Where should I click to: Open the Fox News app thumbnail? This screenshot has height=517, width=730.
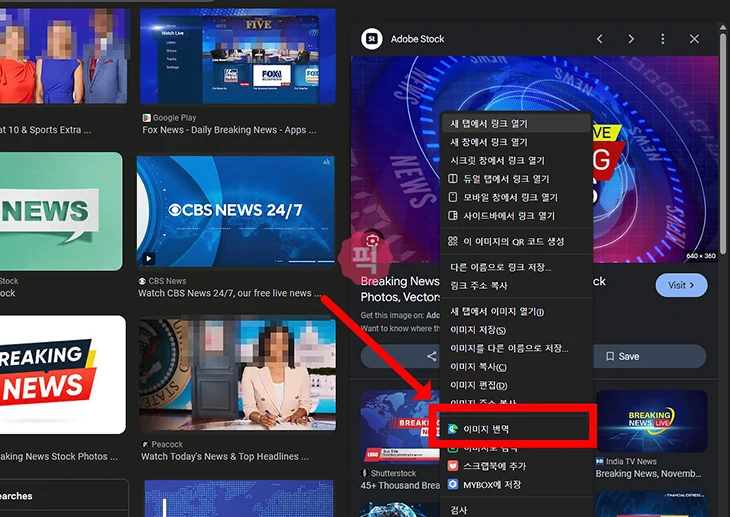(x=238, y=56)
